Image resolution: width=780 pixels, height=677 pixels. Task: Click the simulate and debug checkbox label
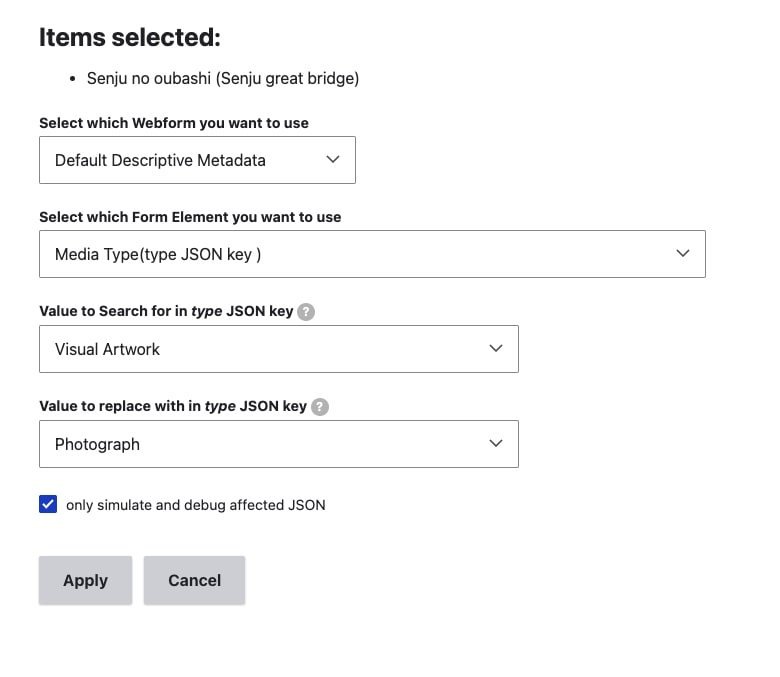(x=195, y=505)
